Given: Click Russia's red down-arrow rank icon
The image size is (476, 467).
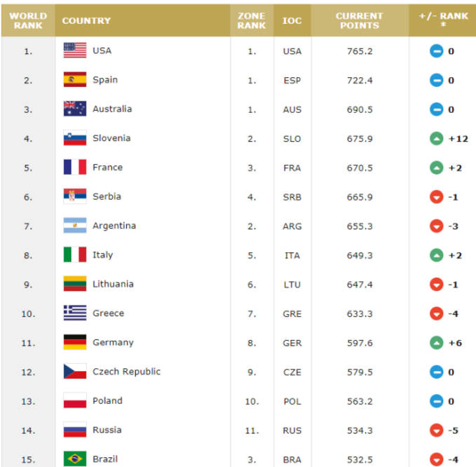Looking at the screenshot, I should [437, 430].
